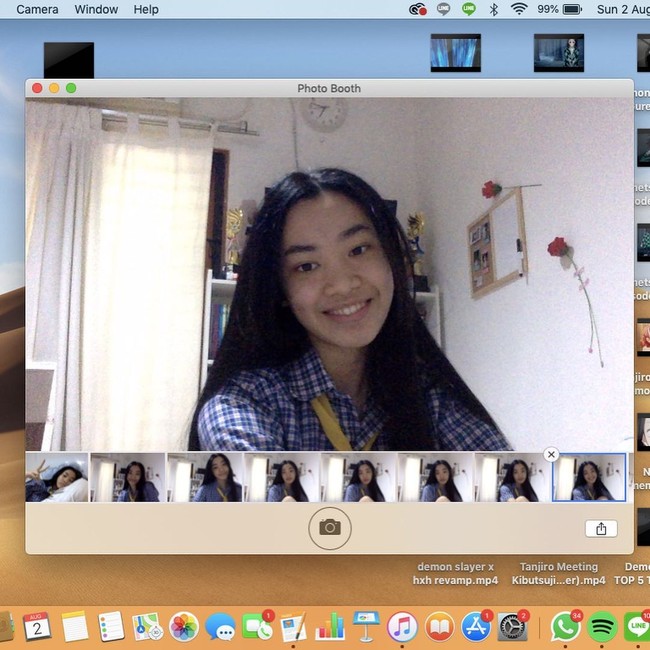Screen dimensions: 650x650
Task: Open the battery status menu
Action: 572,9
